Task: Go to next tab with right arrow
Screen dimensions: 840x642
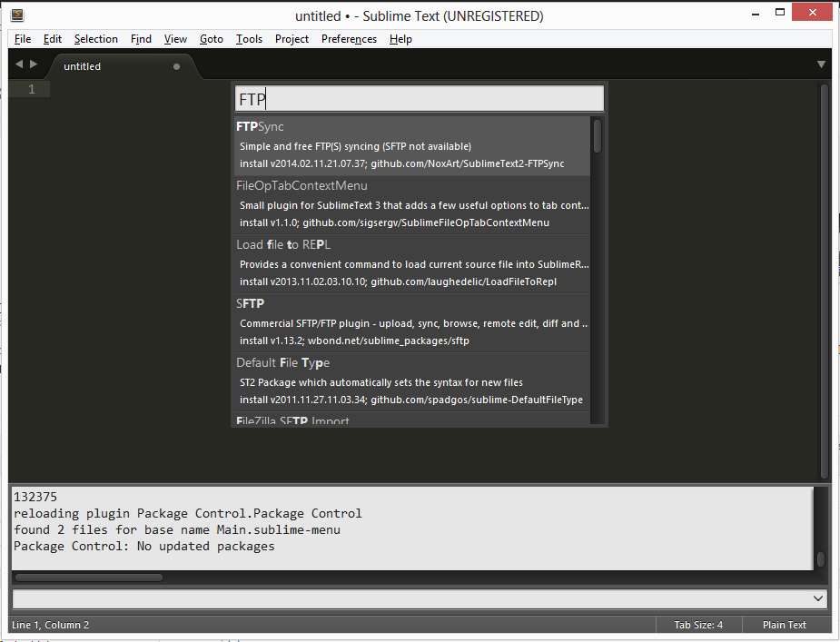Action: click(x=34, y=64)
